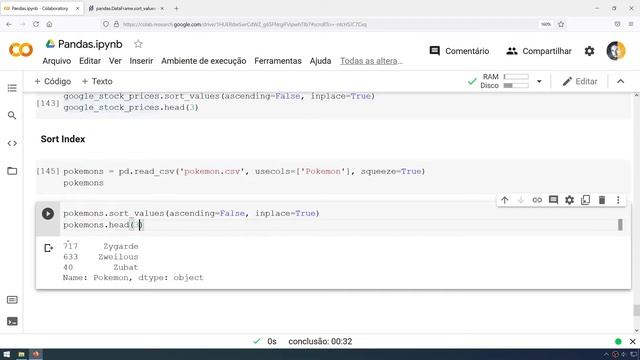This screenshot has width=640, height=360.
Task: Add a new code cell with + Código
Action: point(53,81)
